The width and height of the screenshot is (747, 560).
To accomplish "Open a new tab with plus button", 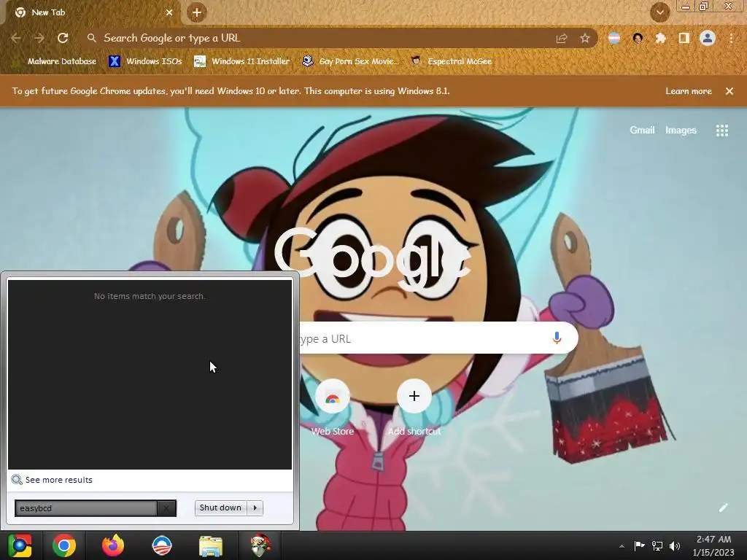I will pyautogui.click(x=197, y=12).
